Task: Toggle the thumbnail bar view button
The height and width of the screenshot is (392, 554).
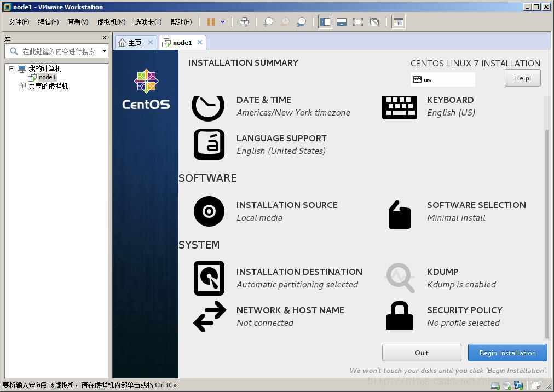Action: click(341, 22)
